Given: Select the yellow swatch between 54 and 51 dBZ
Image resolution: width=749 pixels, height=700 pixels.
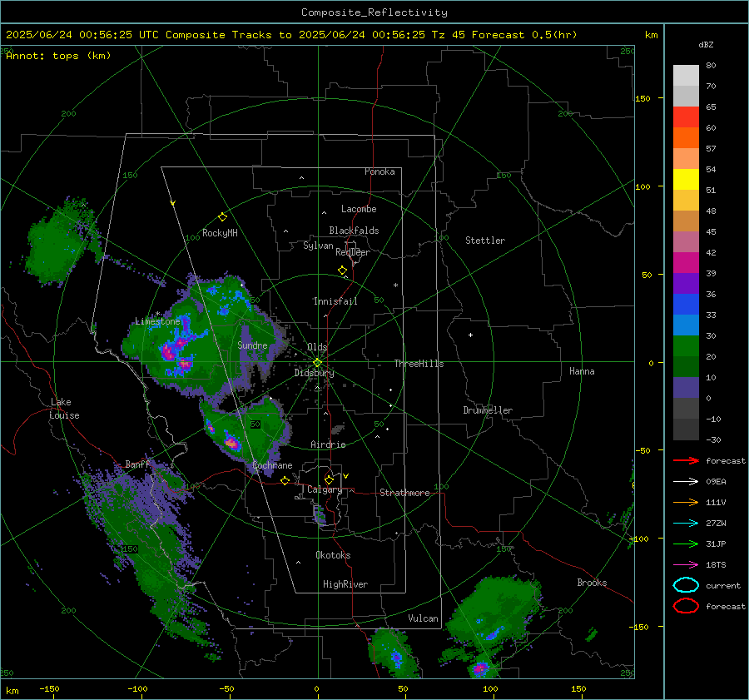Looking at the screenshot, I should pyautogui.click(x=686, y=180).
